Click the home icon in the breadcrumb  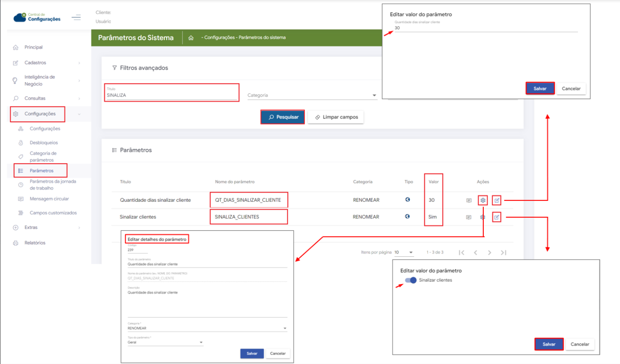pyautogui.click(x=191, y=38)
